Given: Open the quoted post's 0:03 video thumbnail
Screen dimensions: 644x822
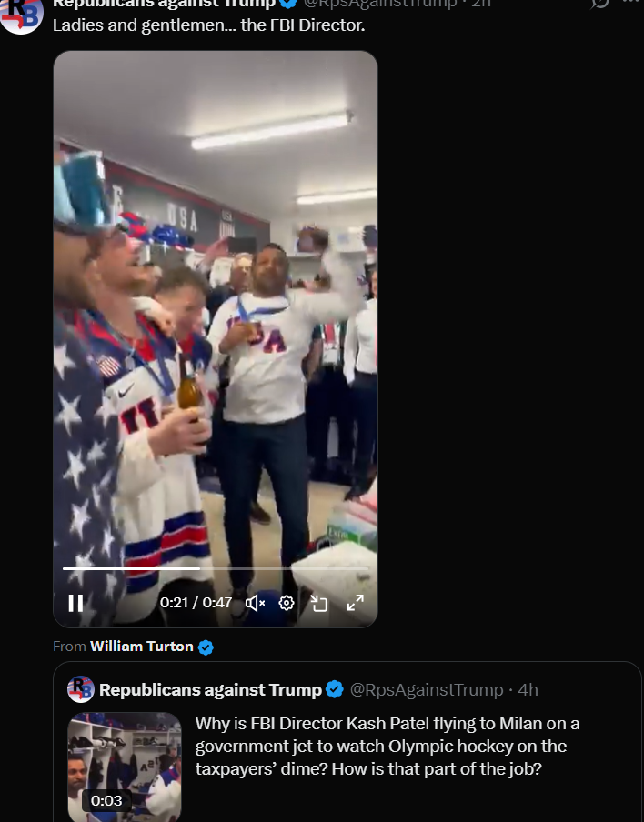Looking at the screenshot, I should [125, 767].
